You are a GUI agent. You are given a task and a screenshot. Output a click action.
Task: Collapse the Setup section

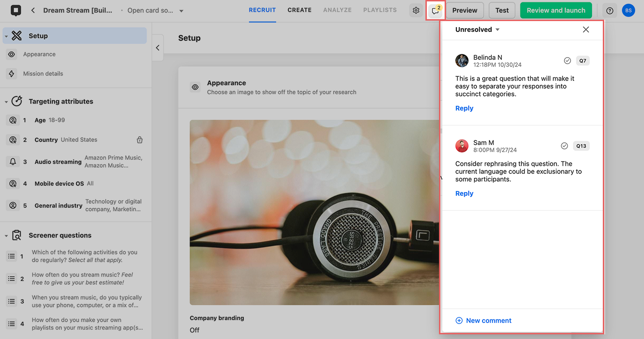click(x=6, y=36)
